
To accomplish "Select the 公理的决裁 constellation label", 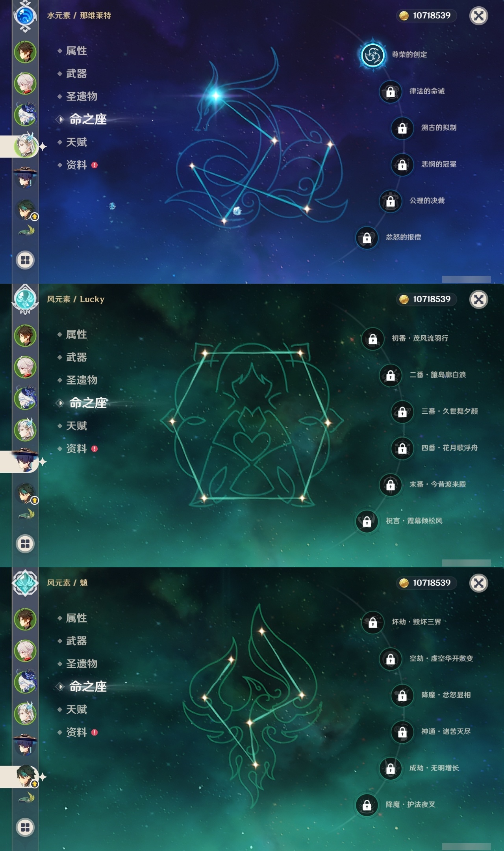I will point(427,201).
